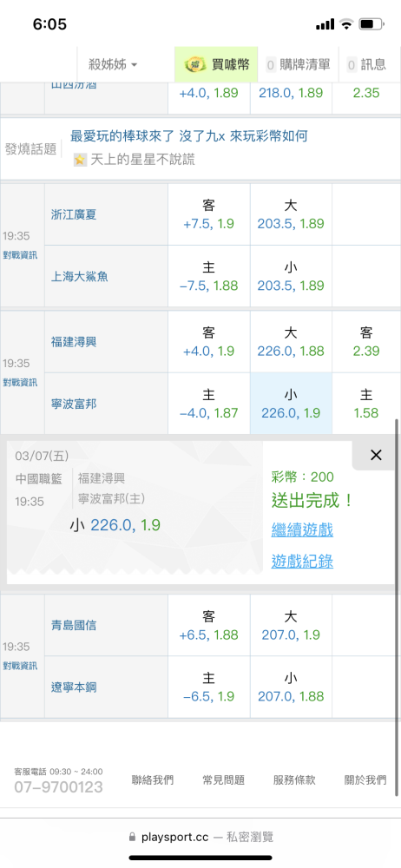Open 對戰資訊 for 浙江廣廈 match
The image size is (401, 868).
point(20,255)
